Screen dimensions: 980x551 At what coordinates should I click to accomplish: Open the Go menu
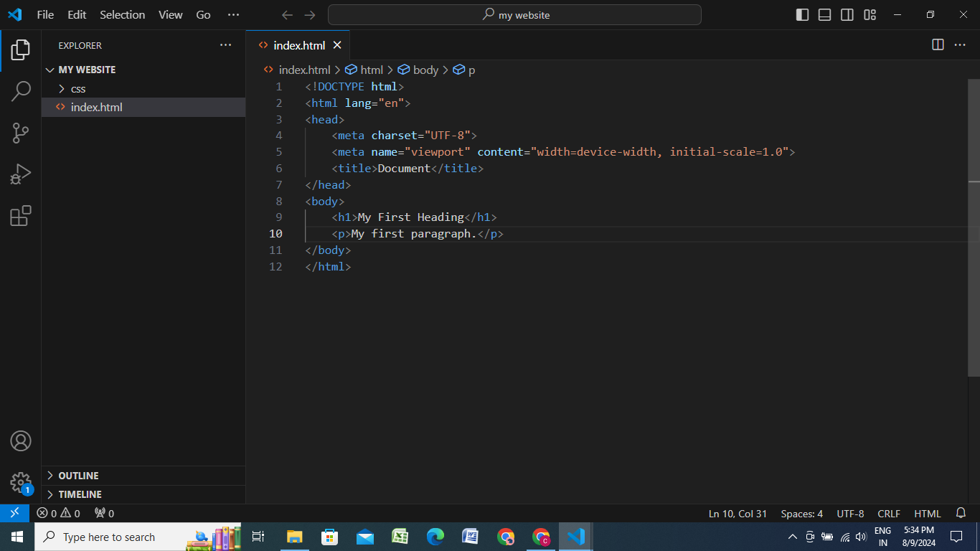click(x=204, y=14)
